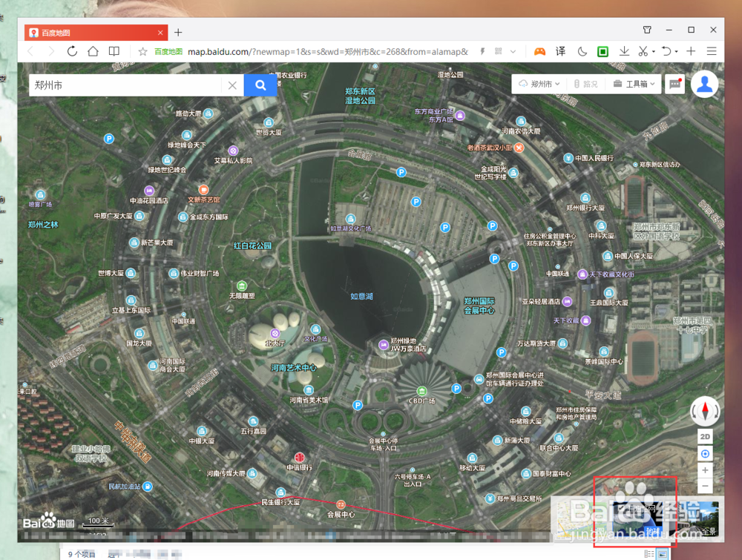Screen dimensions: 742x560
Task: Click the 中国人民银行 marker icon
Action: click(568, 158)
